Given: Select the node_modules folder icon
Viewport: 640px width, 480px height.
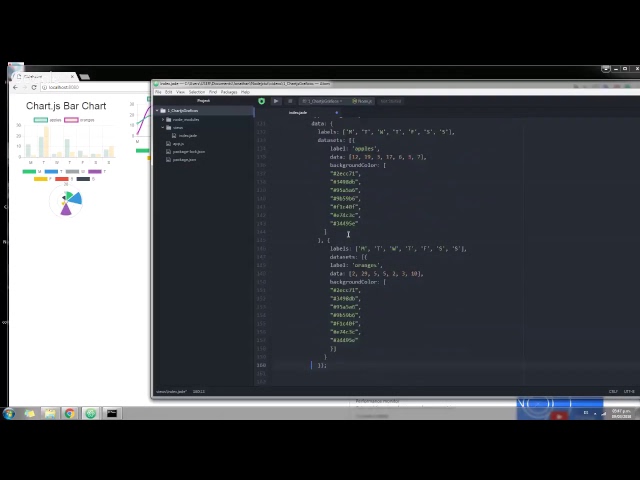Looking at the screenshot, I should (169, 120).
